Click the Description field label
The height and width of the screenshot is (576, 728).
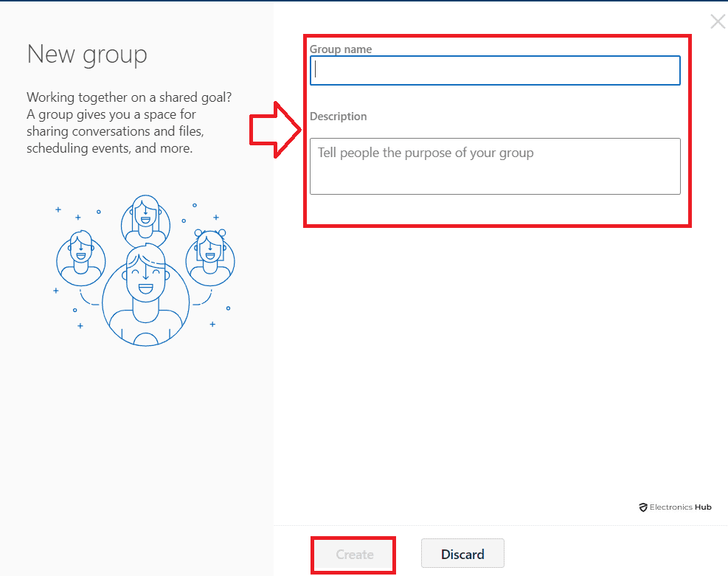[338, 116]
